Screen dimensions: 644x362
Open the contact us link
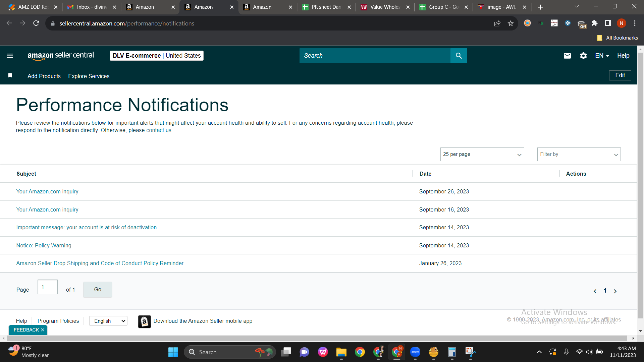click(159, 130)
